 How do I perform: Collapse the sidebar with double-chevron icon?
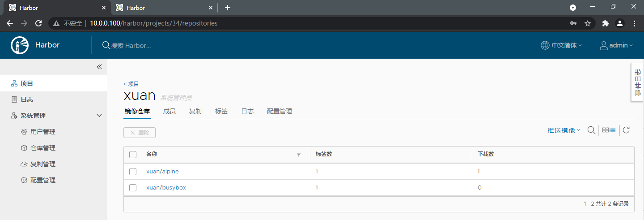click(x=99, y=67)
